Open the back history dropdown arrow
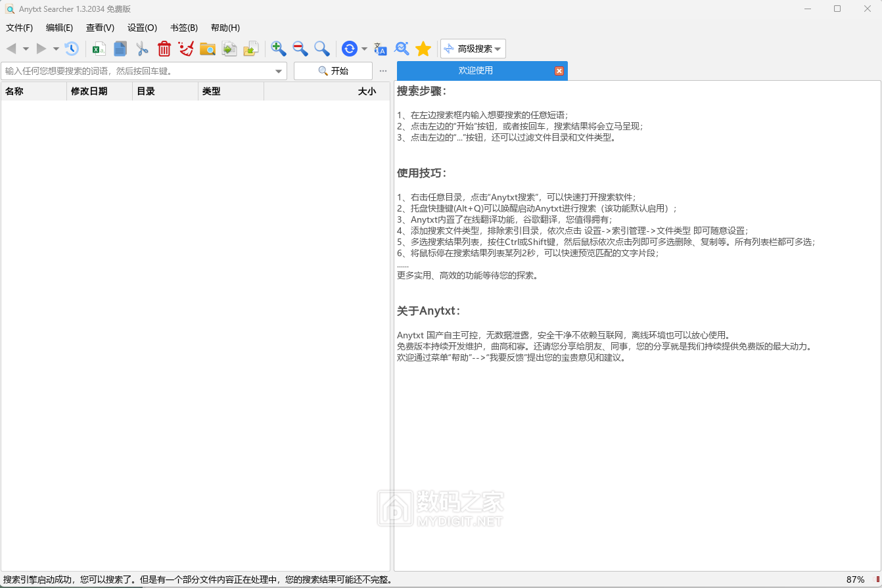This screenshot has height=588, width=882. (26, 49)
